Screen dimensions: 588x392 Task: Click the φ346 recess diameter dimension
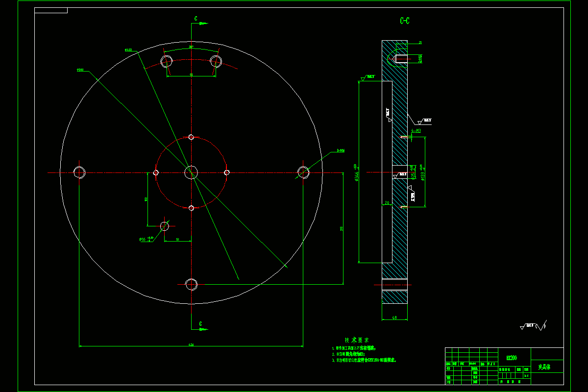point(357,172)
